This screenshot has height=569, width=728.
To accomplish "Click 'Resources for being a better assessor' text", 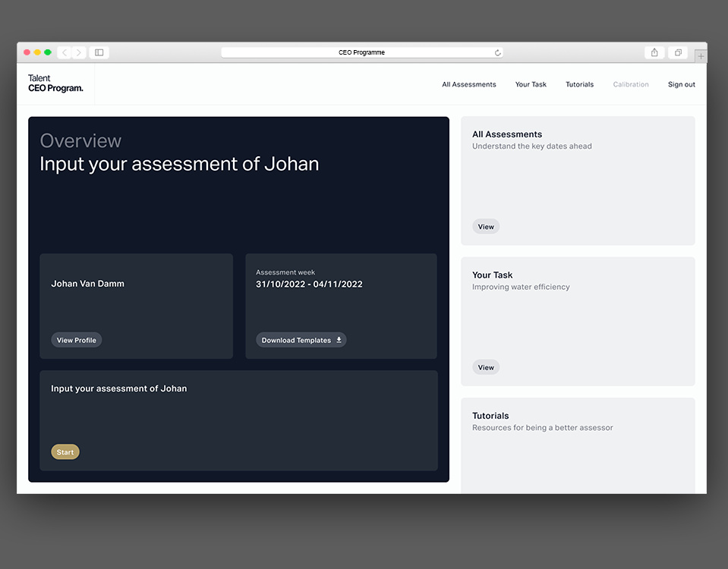I will (x=542, y=427).
